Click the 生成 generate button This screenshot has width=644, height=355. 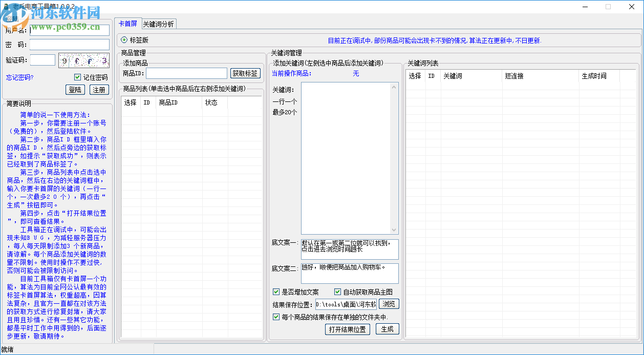point(388,329)
